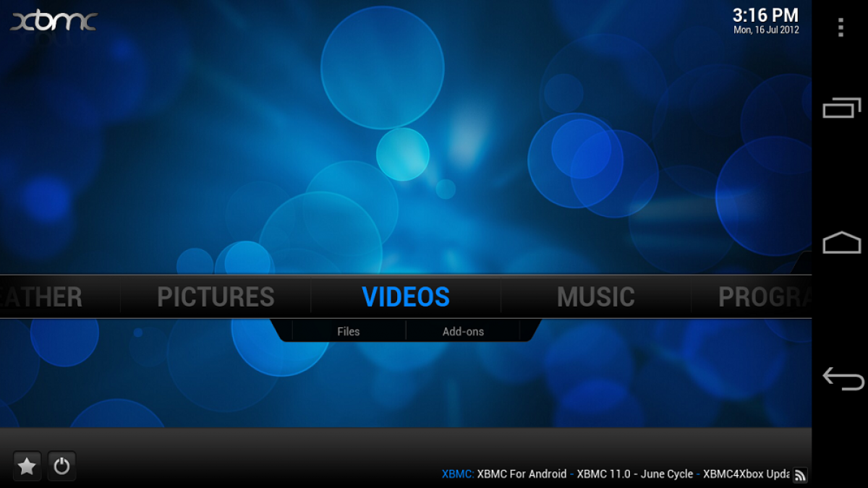Viewport: 868px width, 488px height.
Task: Open the Favourites star icon
Action: point(27,466)
